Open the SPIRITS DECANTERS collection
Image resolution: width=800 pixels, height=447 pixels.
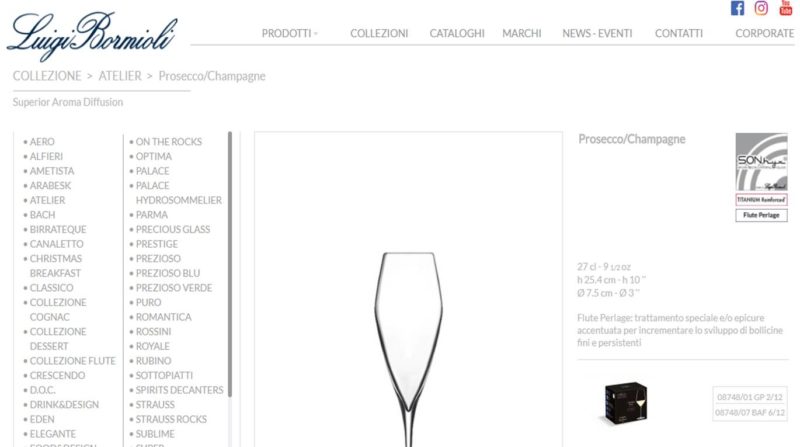tap(179, 390)
